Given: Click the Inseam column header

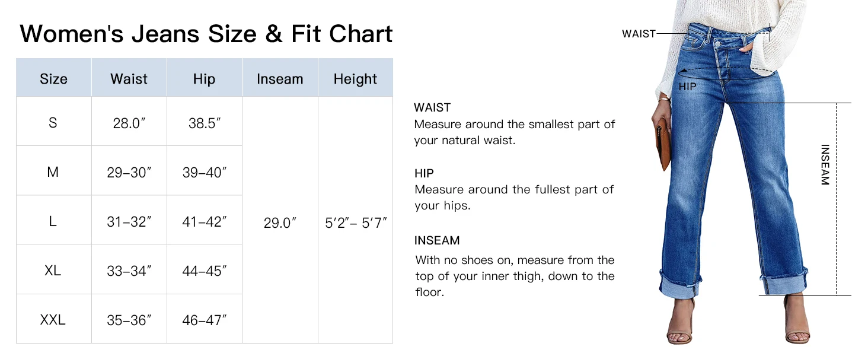Looking at the screenshot, I should point(280,78).
